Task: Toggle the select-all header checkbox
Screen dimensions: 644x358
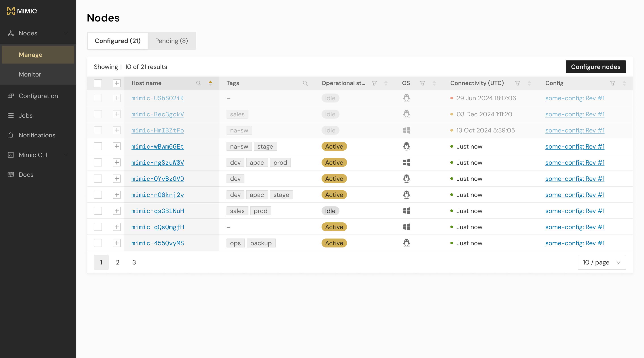Action: pyautogui.click(x=98, y=83)
